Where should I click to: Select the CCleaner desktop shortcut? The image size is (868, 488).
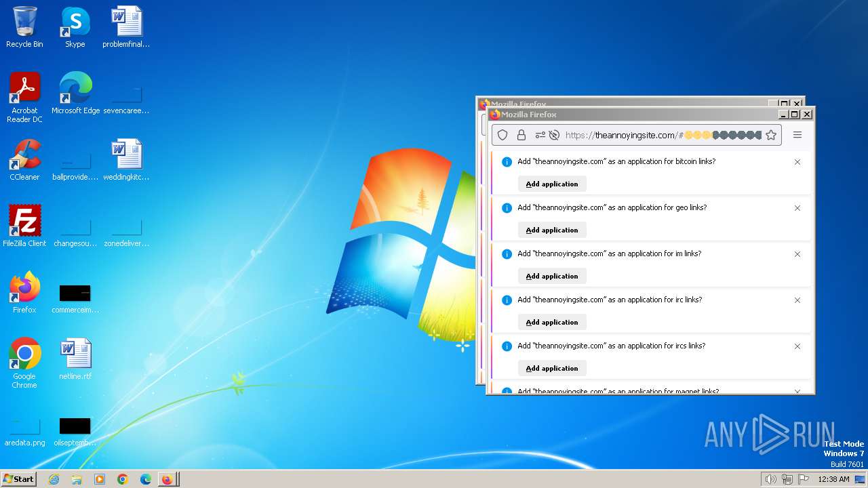24,159
